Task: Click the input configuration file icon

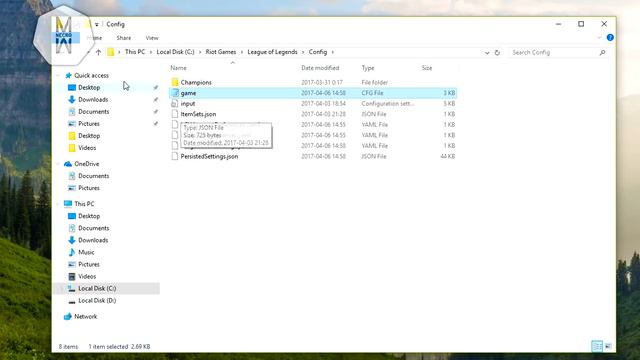Action: click(175, 104)
